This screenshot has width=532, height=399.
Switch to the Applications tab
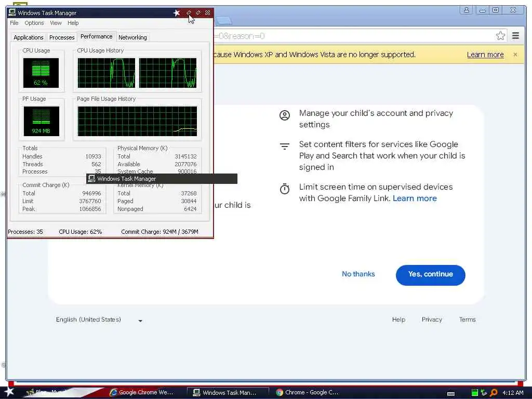pyautogui.click(x=29, y=37)
